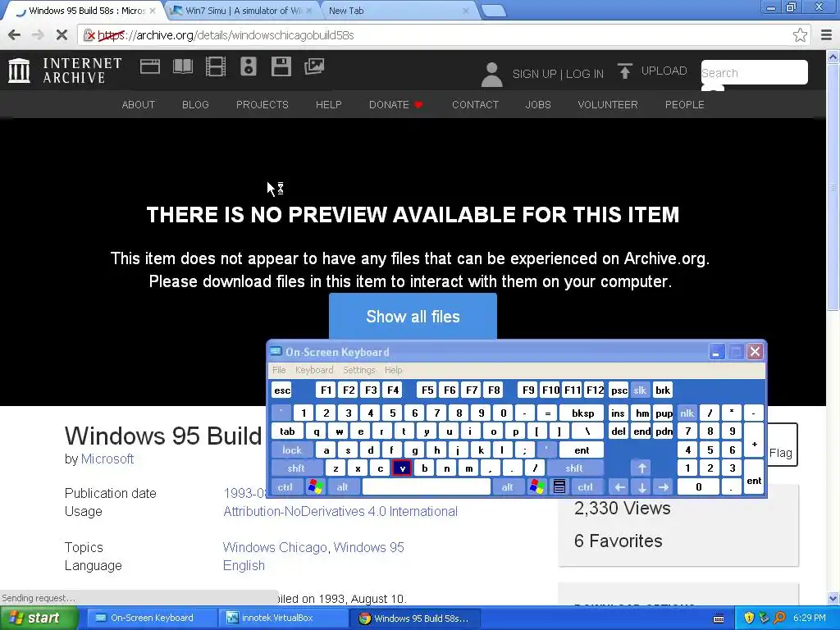Toggle the left alt key

point(342,487)
